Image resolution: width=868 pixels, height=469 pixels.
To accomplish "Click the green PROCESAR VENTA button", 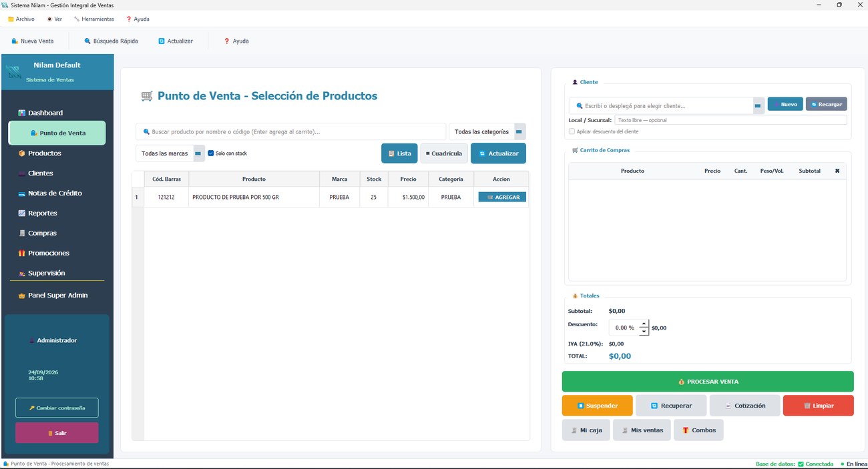I will click(708, 382).
